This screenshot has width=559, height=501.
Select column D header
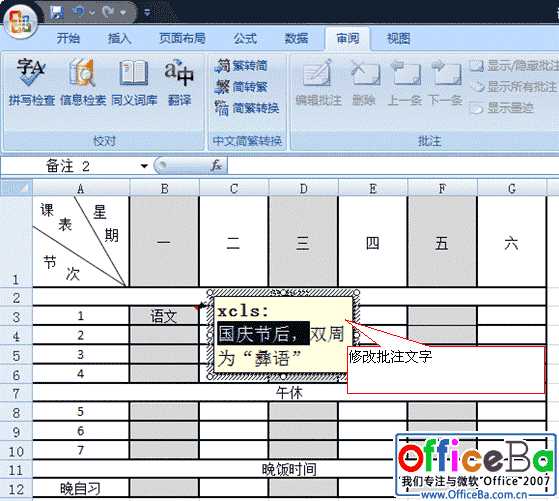click(303, 188)
